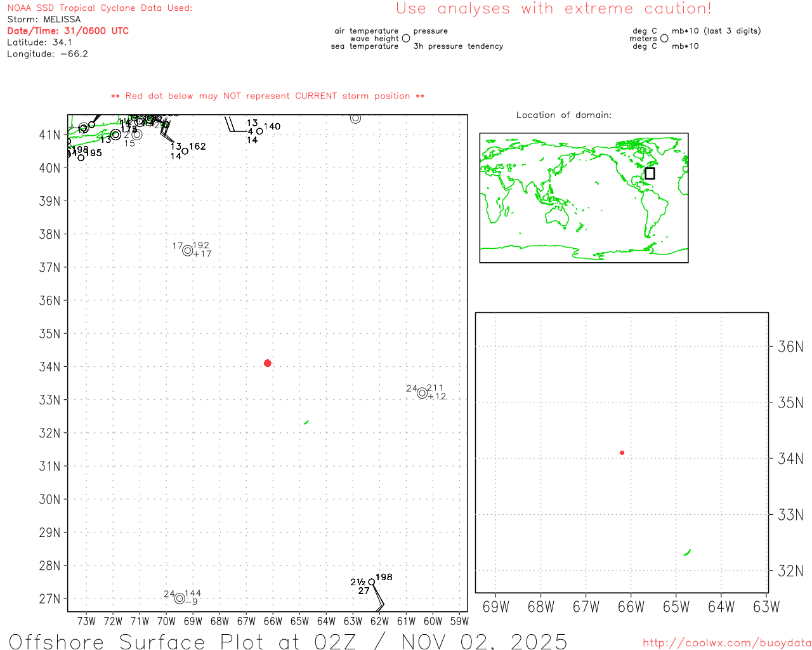Click the meters legend circle
Viewport: 812px width, 650px height.
(x=664, y=39)
